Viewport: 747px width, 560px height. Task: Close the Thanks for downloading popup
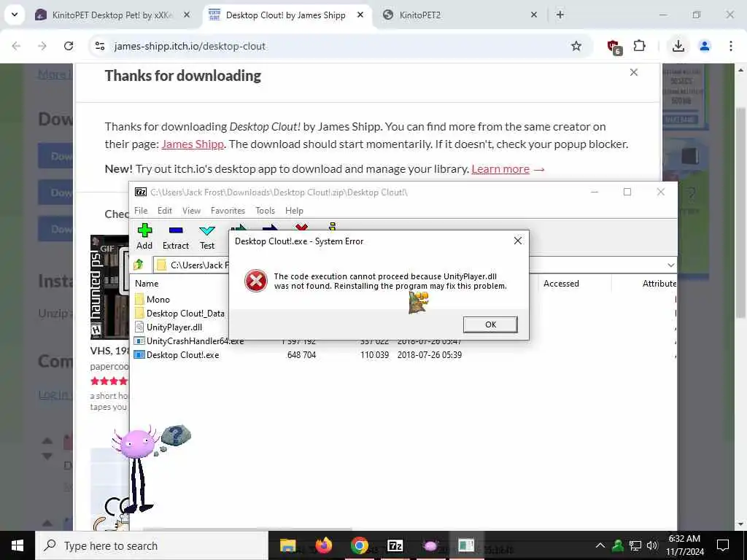634,72
